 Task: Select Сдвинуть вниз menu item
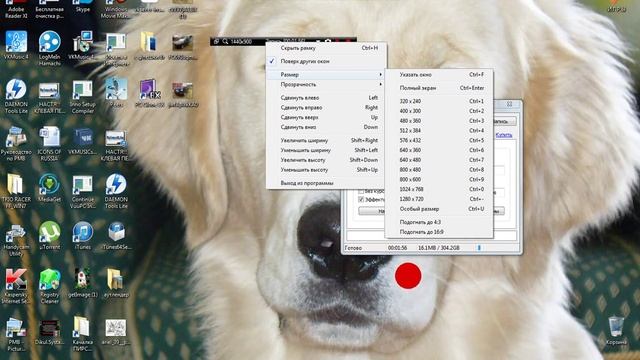(325, 127)
